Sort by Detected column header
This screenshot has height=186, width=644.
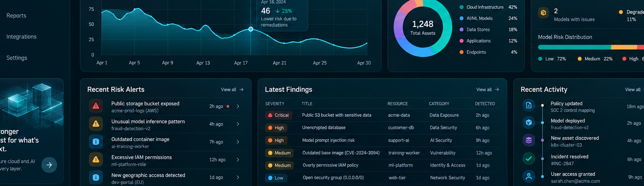tap(485, 104)
